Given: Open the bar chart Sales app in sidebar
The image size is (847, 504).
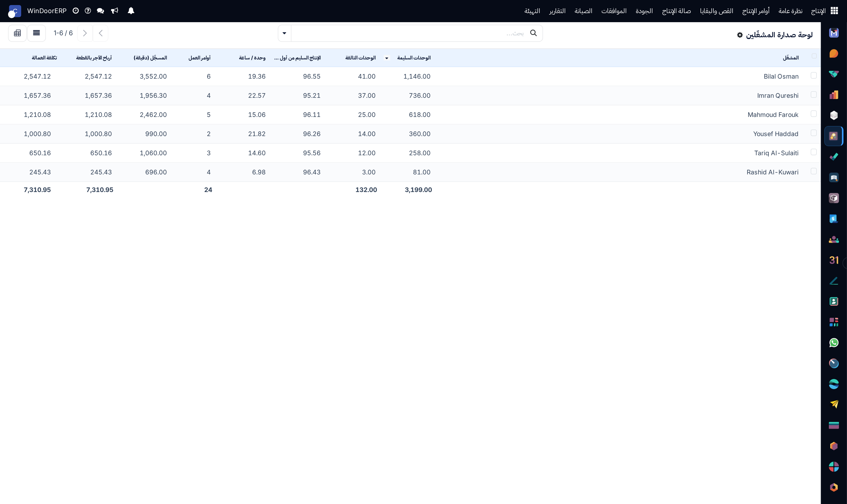Looking at the screenshot, I should pyautogui.click(x=834, y=95).
